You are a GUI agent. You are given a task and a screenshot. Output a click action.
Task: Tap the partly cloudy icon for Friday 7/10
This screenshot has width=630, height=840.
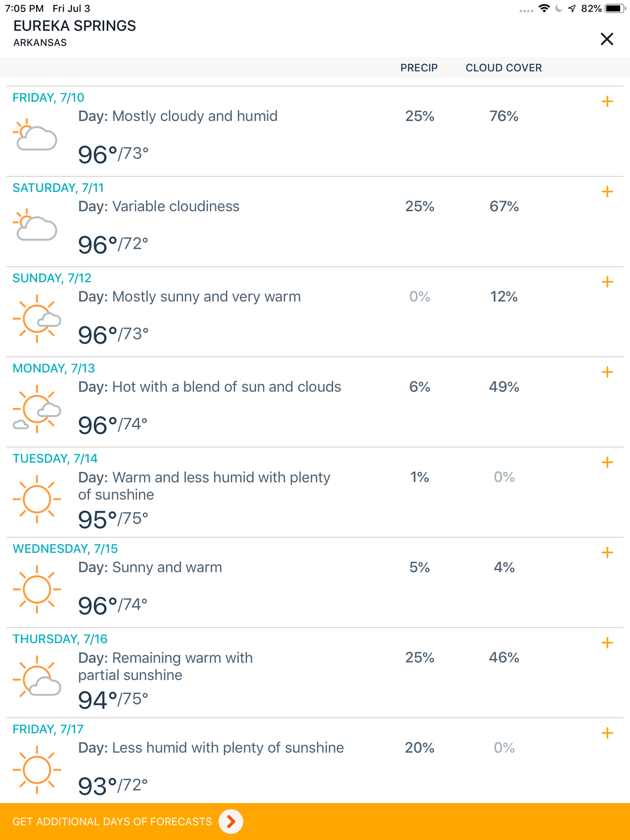click(35, 134)
